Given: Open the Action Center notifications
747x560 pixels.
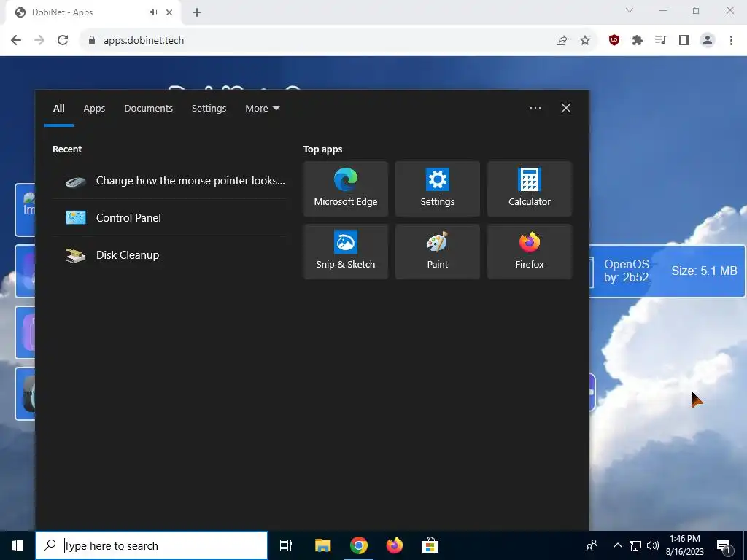Looking at the screenshot, I should pos(724,545).
